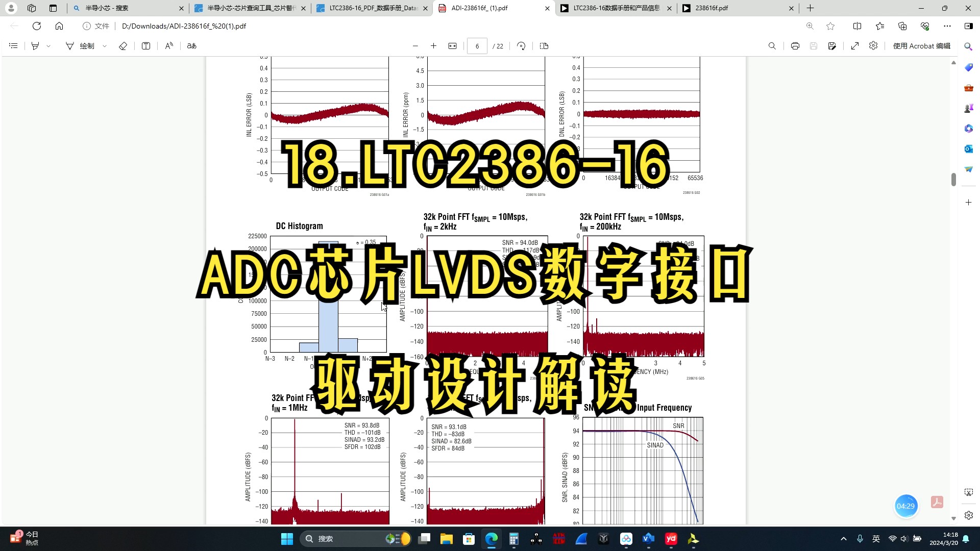Open PDF viewer settings gear

pos(873,46)
